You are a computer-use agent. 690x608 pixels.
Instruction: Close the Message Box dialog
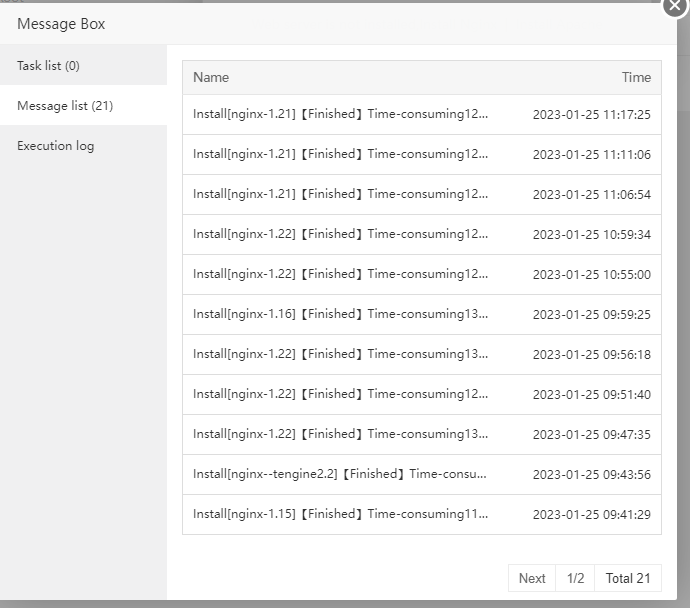point(676,6)
